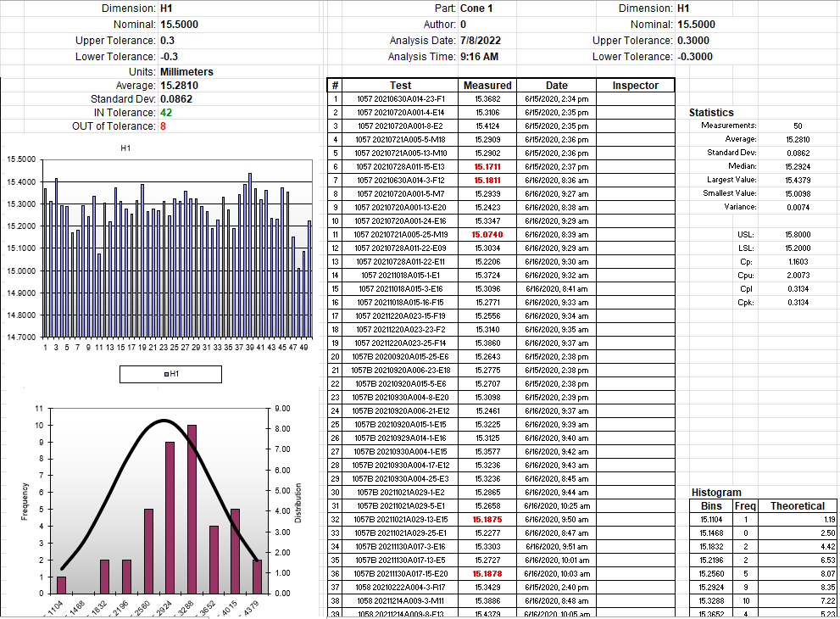This screenshot has width=840, height=619.
Task: Click the Analysis Date 7/8/2022 cell
Action: point(481,41)
